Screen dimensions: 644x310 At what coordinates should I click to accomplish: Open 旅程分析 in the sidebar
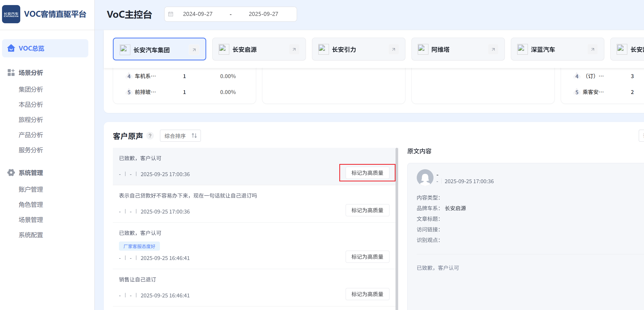(31, 120)
